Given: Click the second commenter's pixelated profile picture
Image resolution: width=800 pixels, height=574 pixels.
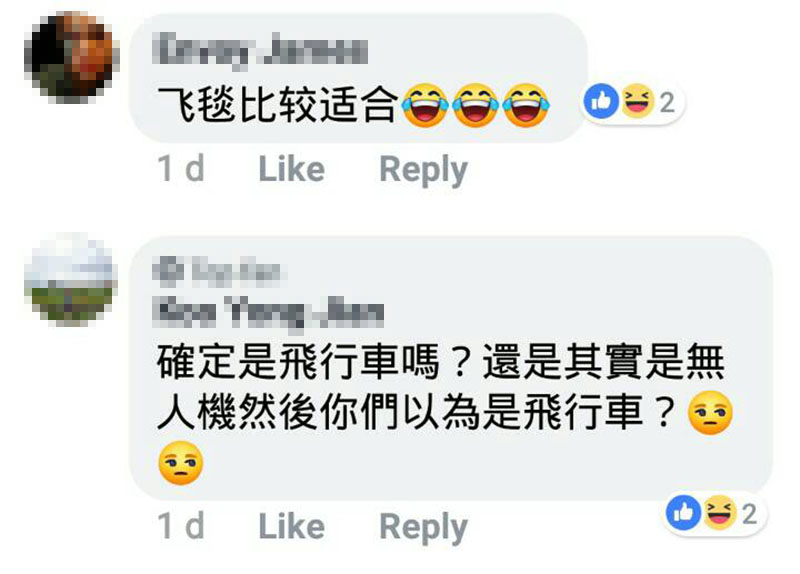Looking at the screenshot, I should coord(71,280).
